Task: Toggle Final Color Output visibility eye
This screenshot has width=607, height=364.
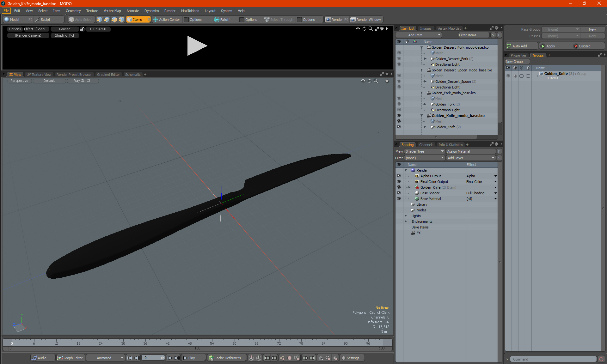Action: click(399, 182)
